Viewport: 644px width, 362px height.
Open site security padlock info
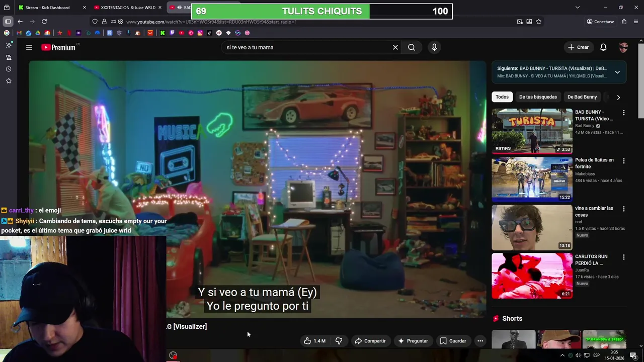tap(104, 22)
